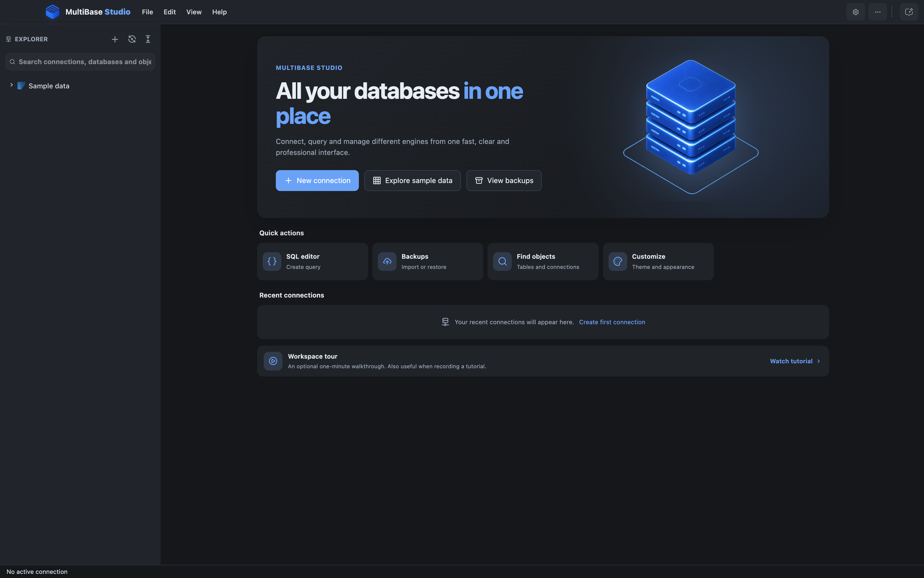Open Find objects quick action
This screenshot has height=578, width=924.
click(x=543, y=261)
